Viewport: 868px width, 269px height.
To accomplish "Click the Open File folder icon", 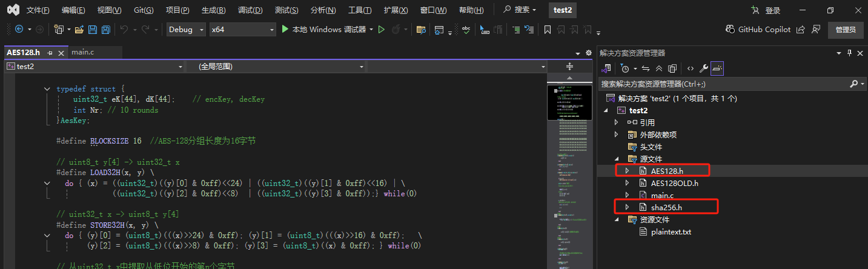I will [x=79, y=29].
